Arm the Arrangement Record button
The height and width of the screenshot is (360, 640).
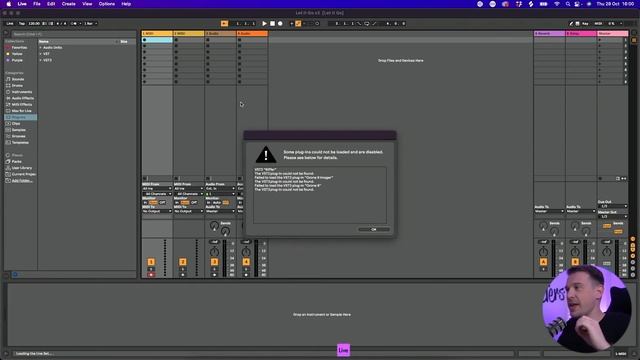tap(280, 24)
